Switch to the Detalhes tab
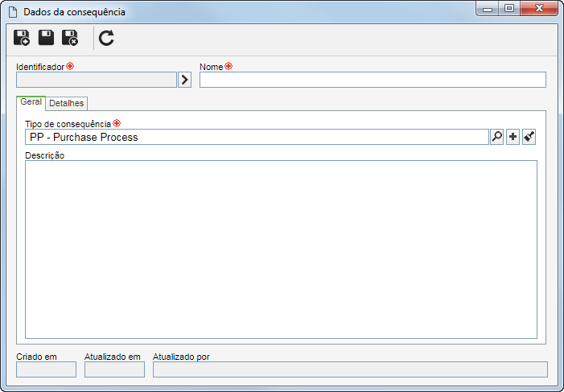This screenshot has height=392, width=564. (67, 103)
